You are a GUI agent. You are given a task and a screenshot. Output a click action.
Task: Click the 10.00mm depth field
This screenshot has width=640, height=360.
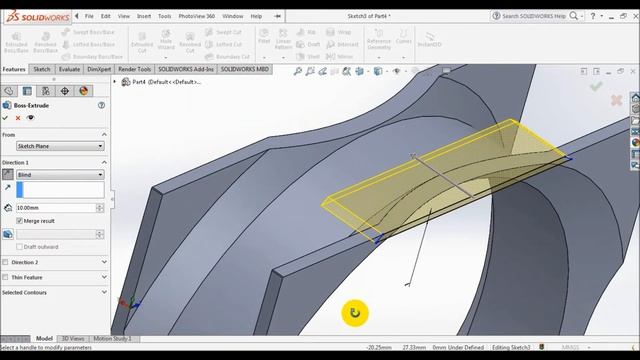click(56, 208)
